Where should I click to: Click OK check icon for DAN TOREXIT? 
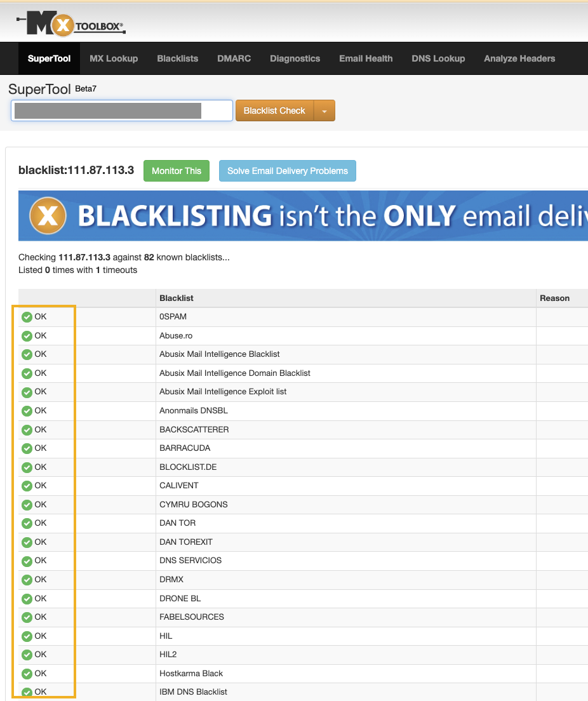[x=27, y=542]
